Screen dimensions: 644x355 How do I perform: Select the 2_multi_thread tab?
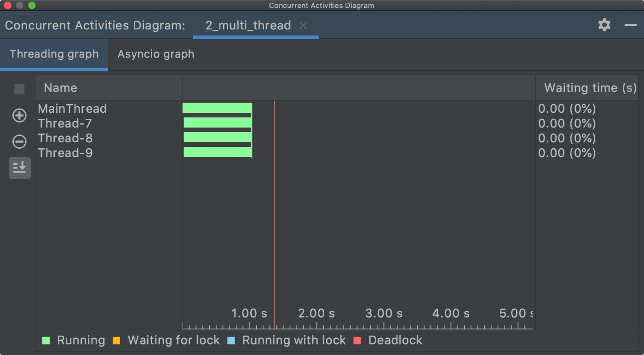point(248,25)
